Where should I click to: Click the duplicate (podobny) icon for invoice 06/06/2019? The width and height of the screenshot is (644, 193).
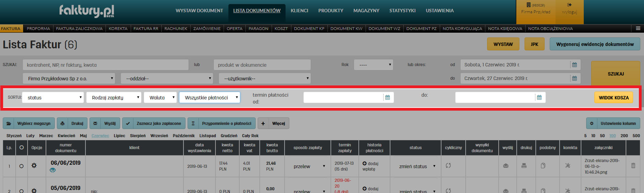point(543,166)
